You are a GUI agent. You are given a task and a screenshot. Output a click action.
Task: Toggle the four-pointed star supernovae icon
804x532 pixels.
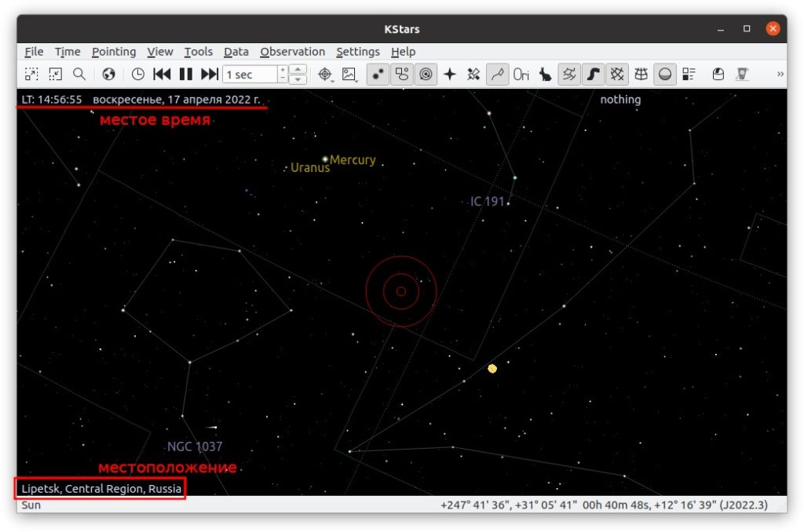point(450,75)
